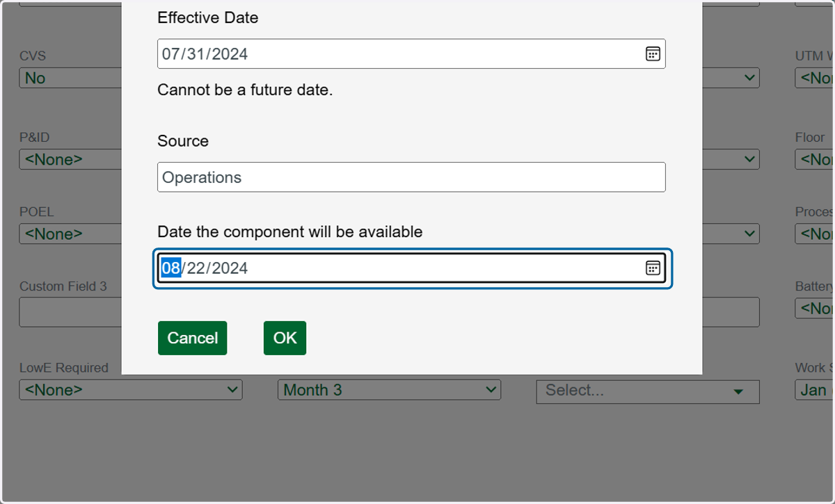Click the Custom Field 3 input

[70, 312]
